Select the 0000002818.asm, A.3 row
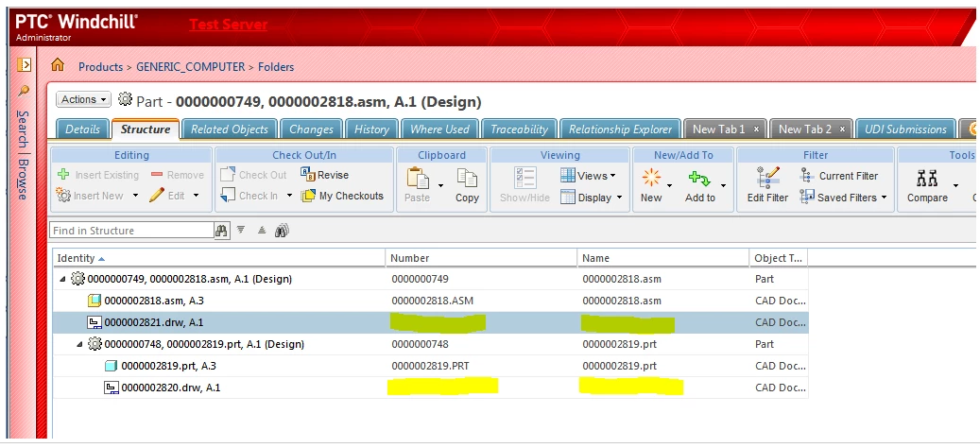This screenshot has width=980, height=448. [431, 302]
